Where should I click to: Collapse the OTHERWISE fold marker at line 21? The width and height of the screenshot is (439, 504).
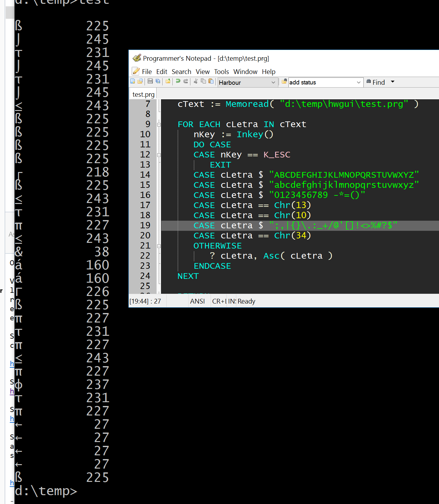point(159,246)
